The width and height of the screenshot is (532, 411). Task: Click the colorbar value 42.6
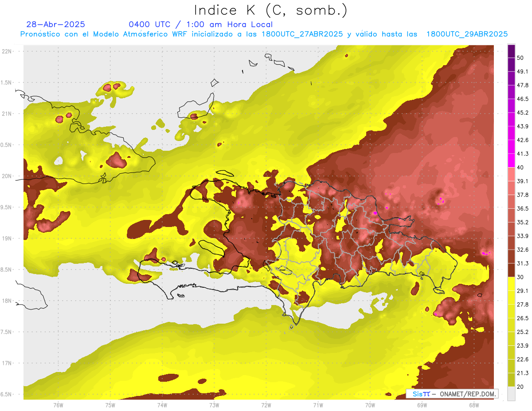point(522,140)
